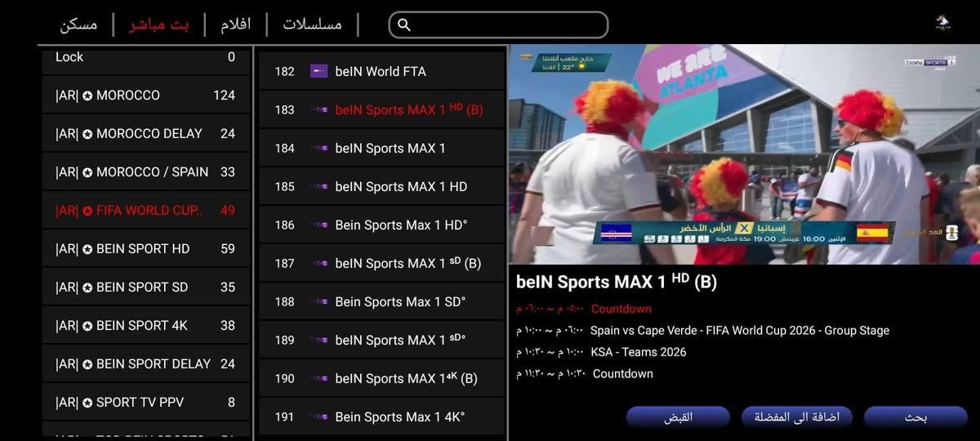Play channel 190 beIN Sports MAX 1 4K (B)
Image resolution: width=980 pixels, height=441 pixels.
(x=381, y=378)
